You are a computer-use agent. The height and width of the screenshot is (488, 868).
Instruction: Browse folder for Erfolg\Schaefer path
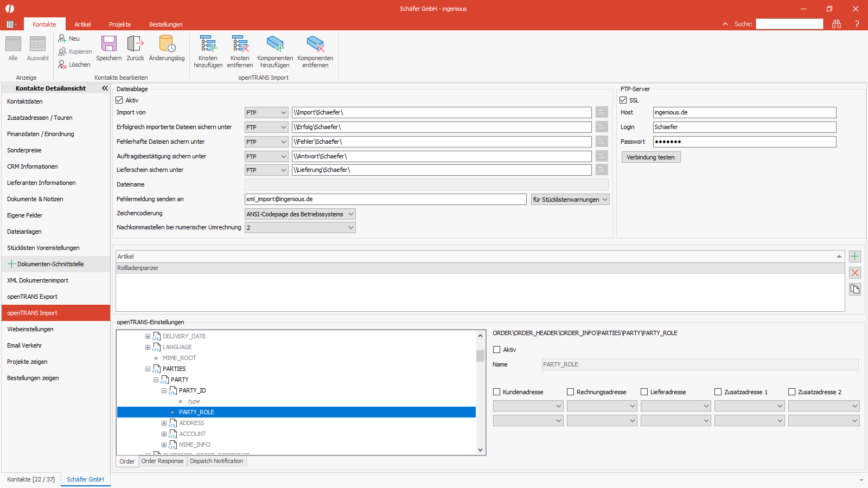[602, 127]
